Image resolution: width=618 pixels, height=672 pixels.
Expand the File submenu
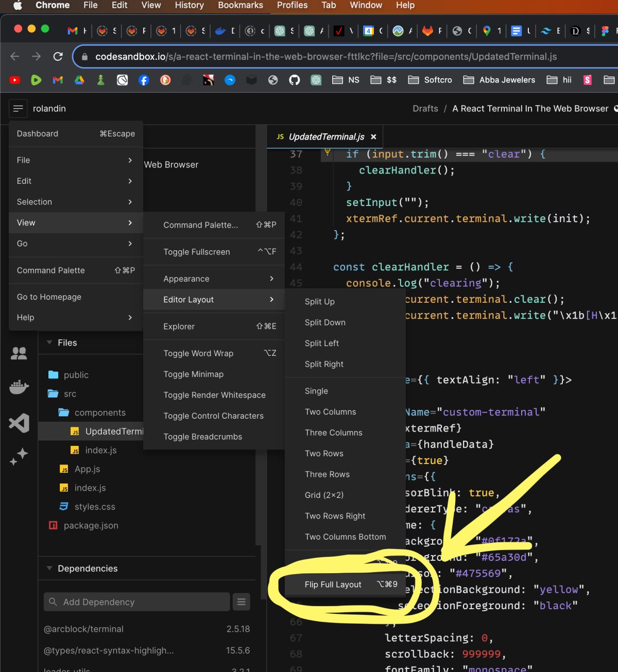[x=76, y=160]
